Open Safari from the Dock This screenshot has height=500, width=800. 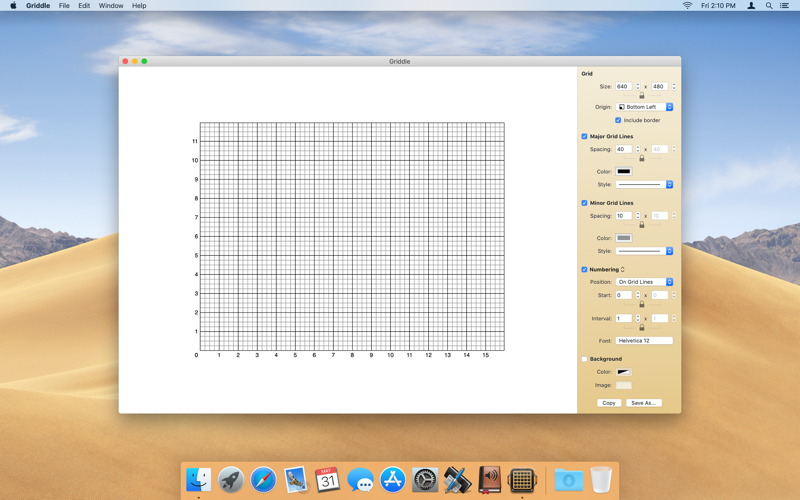(x=263, y=480)
